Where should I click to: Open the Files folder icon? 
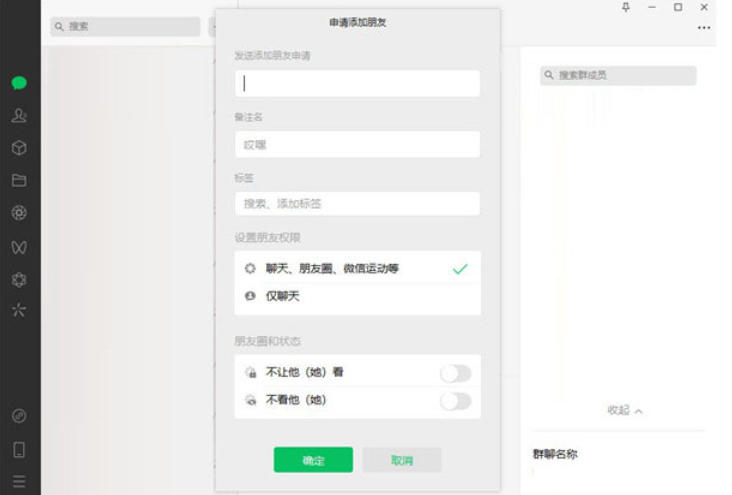[x=19, y=180]
